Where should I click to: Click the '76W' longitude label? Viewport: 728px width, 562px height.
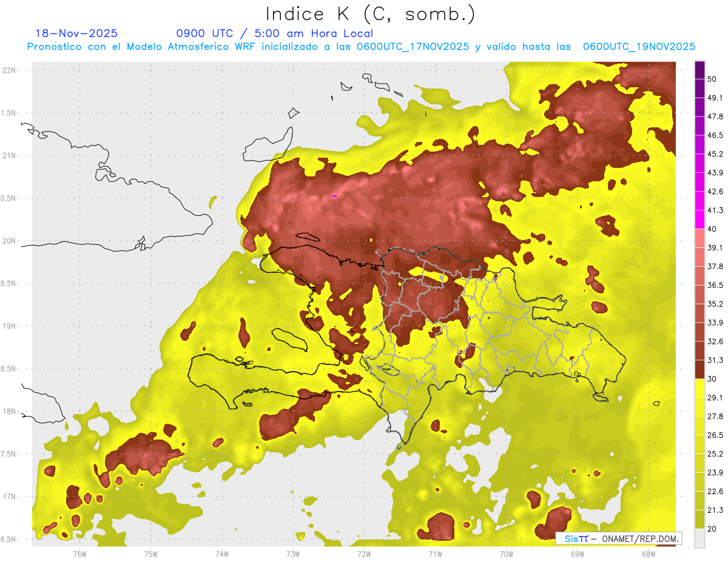(79, 554)
